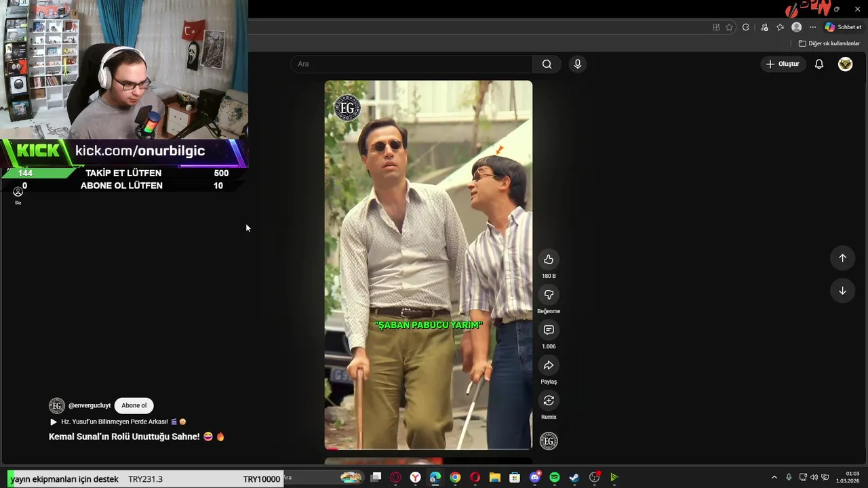This screenshot has height=488, width=868.
Task: Click the dislike (Beğenme) thumbs-down icon
Action: (549, 295)
